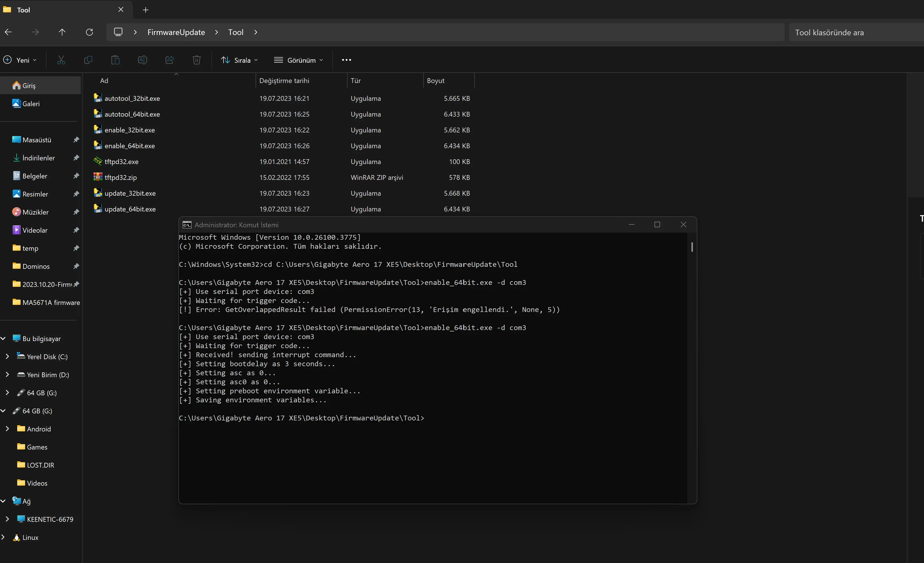
Task: Select autotool_64bit.exe file
Action: point(132,114)
